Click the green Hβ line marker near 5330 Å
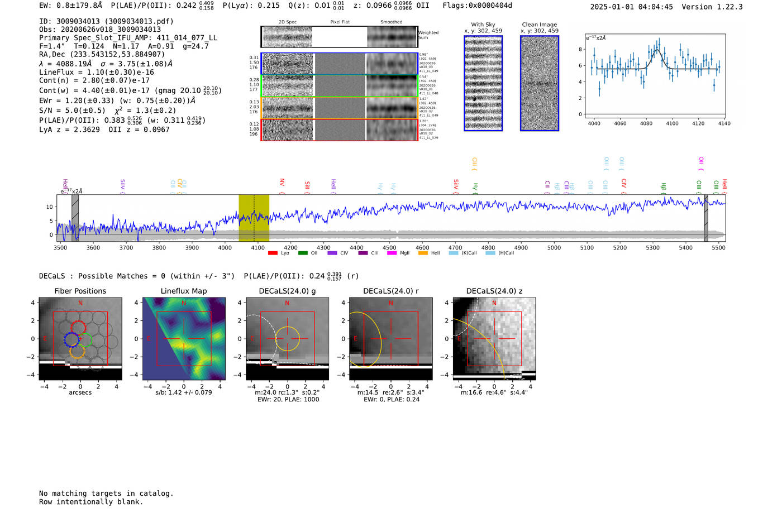The width and height of the screenshot is (782, 532). click(664, 188)
